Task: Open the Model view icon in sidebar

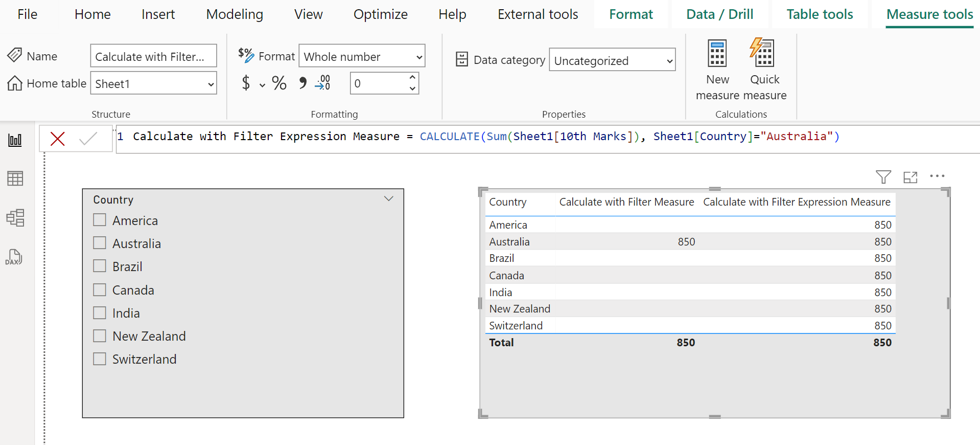Action: point(15,218)
